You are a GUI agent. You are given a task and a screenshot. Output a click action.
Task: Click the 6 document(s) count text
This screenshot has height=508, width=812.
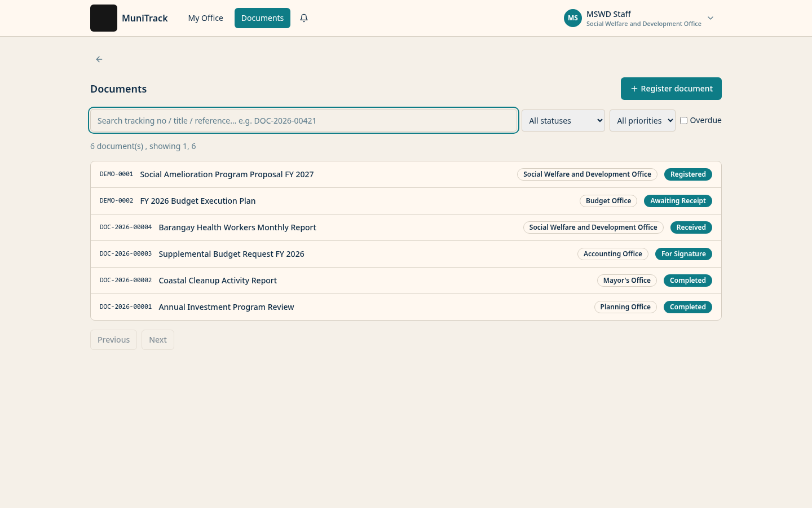click(x=143, y=146)
